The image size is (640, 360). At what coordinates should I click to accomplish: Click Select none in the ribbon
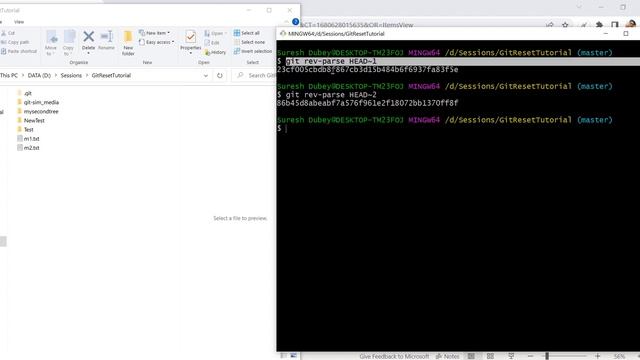[x=249, y=42]
